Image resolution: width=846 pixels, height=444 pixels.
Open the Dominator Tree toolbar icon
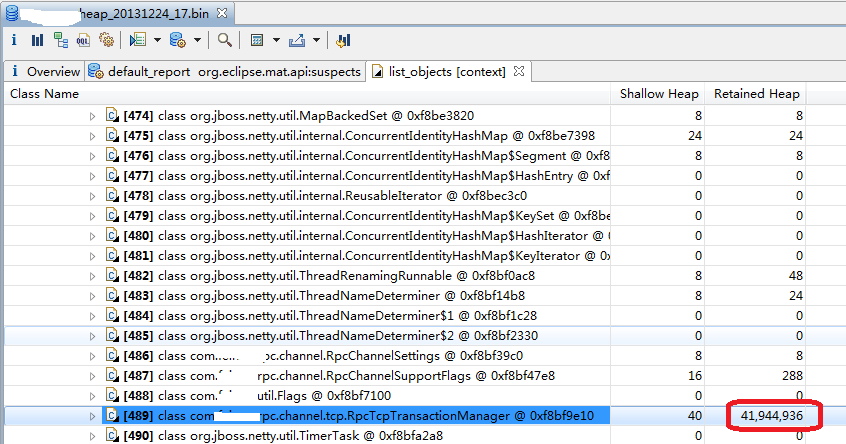click(x=60, y=40)
